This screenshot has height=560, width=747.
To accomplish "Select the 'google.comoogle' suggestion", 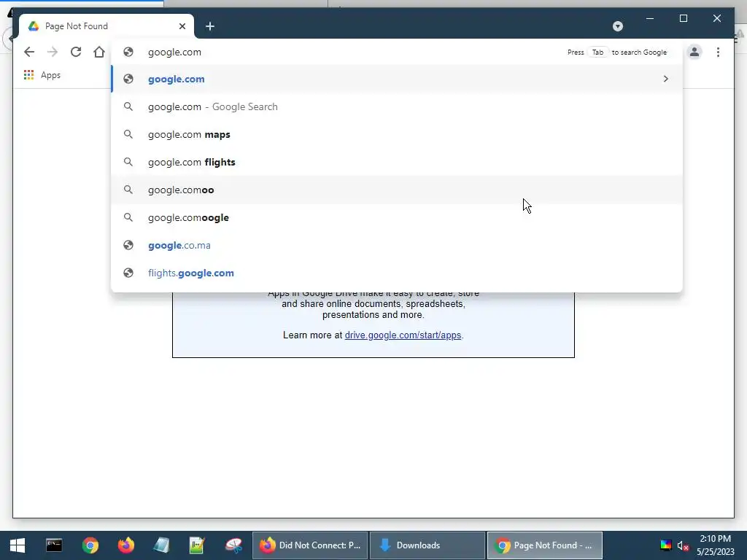I will click(x=396, y=217).
